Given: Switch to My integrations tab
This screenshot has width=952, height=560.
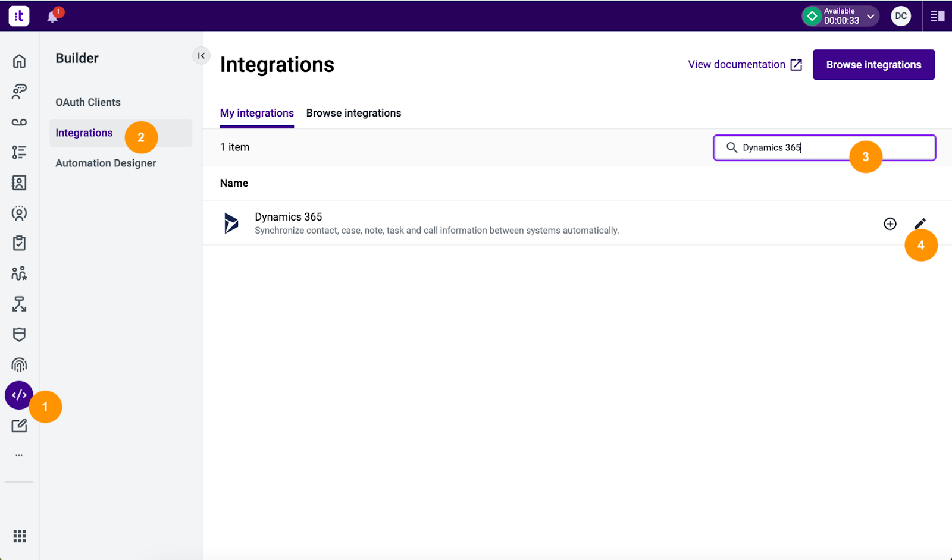Looking at the screenshot, I should click(257, 113).
